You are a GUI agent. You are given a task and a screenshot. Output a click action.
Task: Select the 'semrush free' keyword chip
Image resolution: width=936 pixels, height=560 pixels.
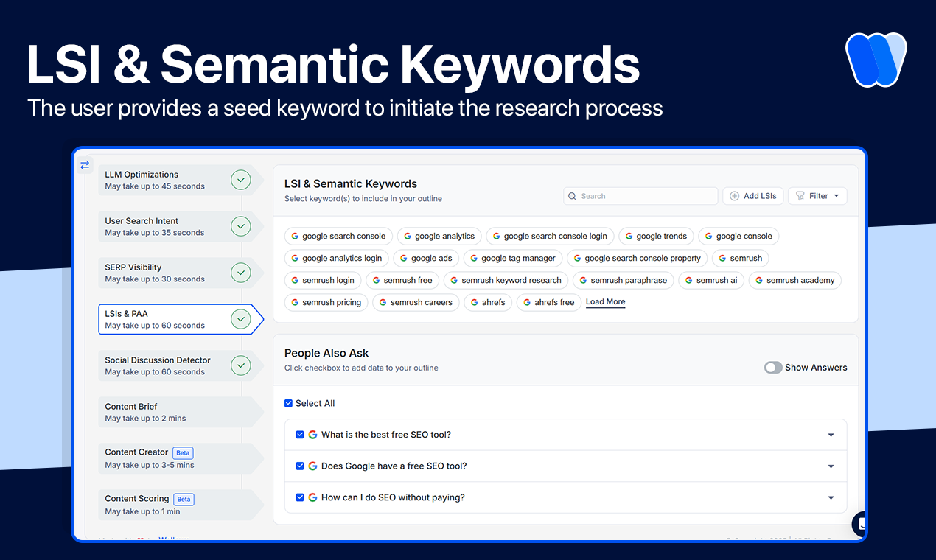click(x=402, y=281)
